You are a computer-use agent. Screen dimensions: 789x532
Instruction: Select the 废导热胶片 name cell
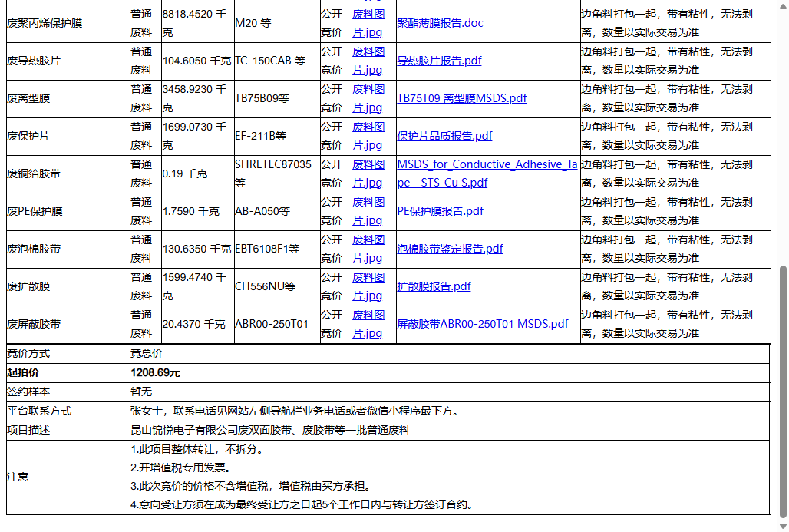click(x=68, y=61)
